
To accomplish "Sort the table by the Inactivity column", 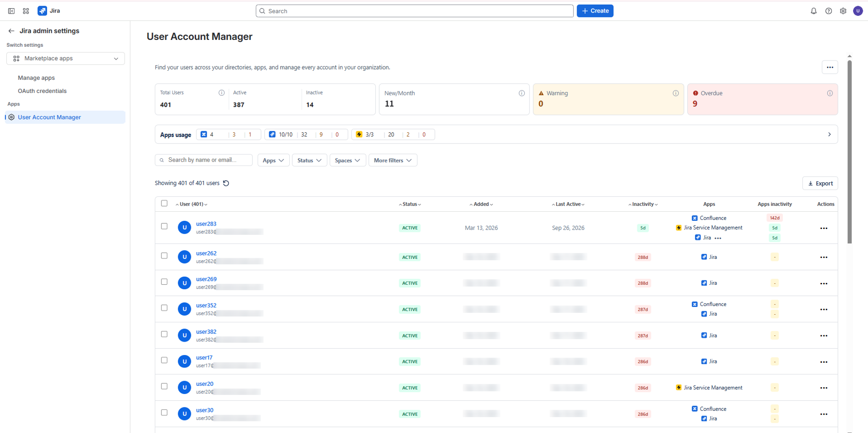I will coord(643,204).
